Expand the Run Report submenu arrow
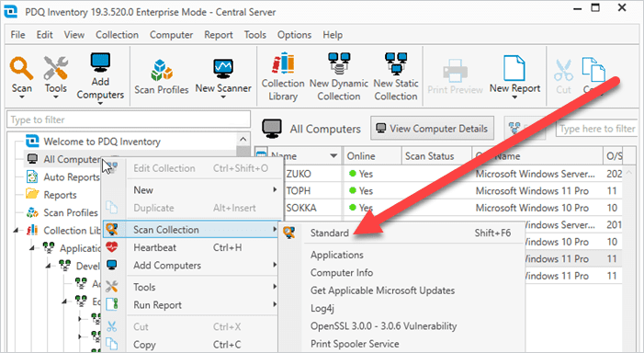644x353 pixels. click(275, 304)
